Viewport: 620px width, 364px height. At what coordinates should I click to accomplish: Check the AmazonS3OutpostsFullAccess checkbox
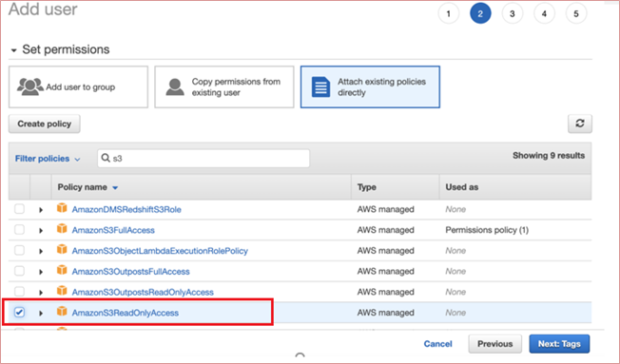(x=19, y=271)
